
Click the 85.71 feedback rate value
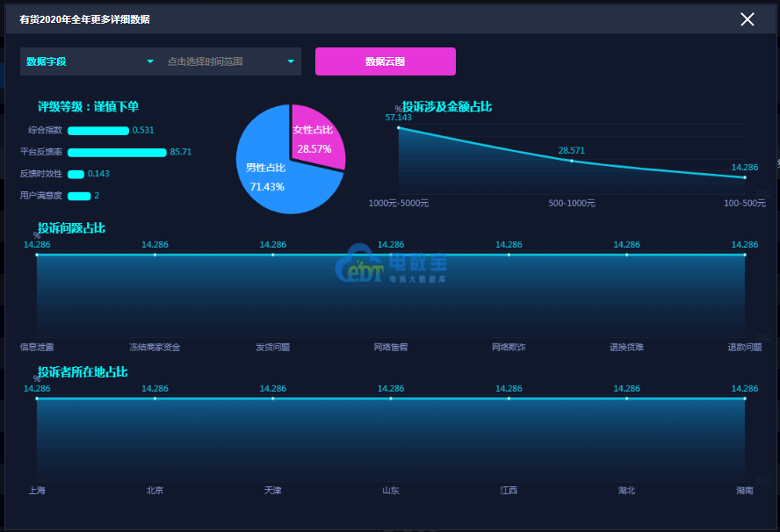(x=181, y=152)
